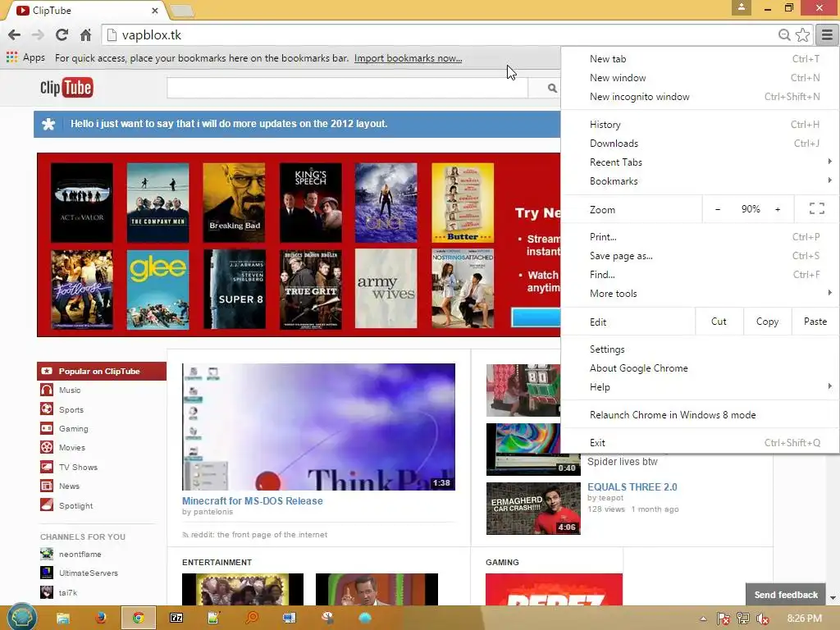
Task: Open the glee poster thumbnail
Action: (x=158, y=290)
